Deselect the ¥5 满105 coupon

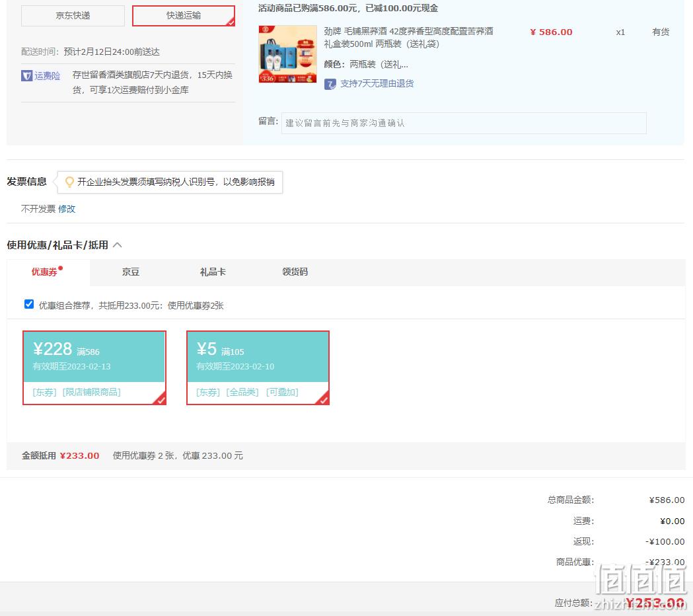point(258,367)
